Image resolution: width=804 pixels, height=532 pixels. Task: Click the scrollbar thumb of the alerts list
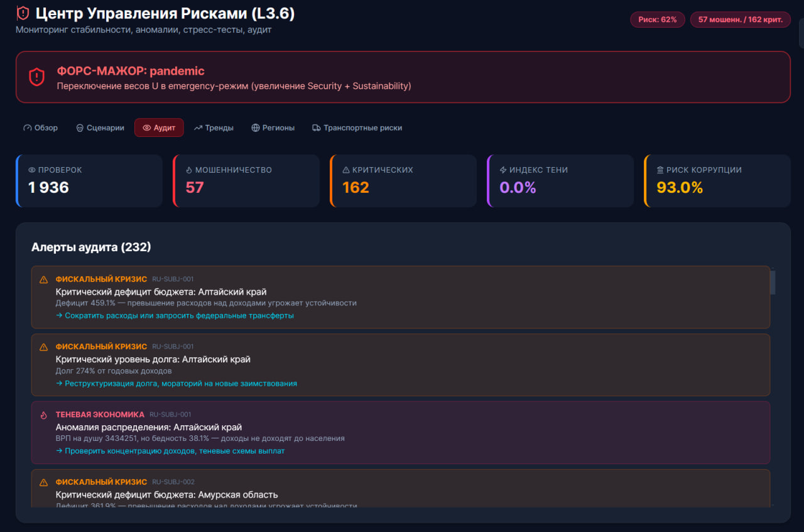773,282
